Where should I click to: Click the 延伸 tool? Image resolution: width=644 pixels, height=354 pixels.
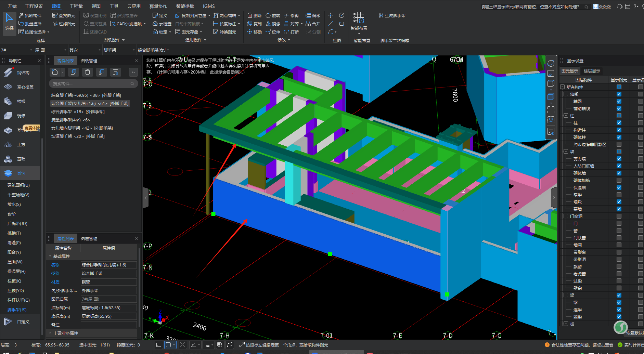[273, 32]
